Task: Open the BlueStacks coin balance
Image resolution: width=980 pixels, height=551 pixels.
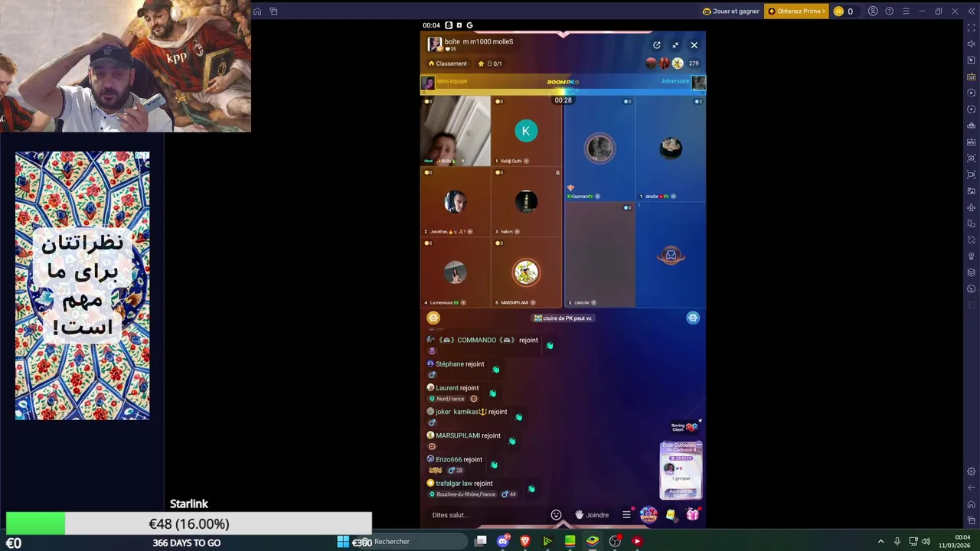Action: (x=844, y=11)
